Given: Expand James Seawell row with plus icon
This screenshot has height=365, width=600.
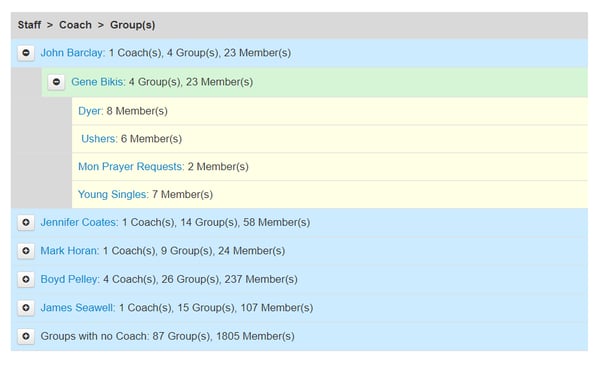Looking at the screenshot, I should tap(26, 308).
